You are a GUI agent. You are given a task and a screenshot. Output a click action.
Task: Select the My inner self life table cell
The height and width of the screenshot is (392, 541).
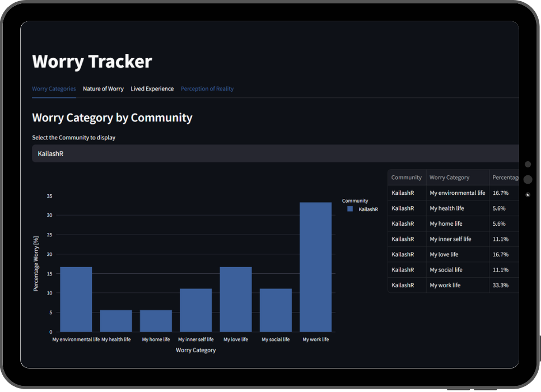450,239
